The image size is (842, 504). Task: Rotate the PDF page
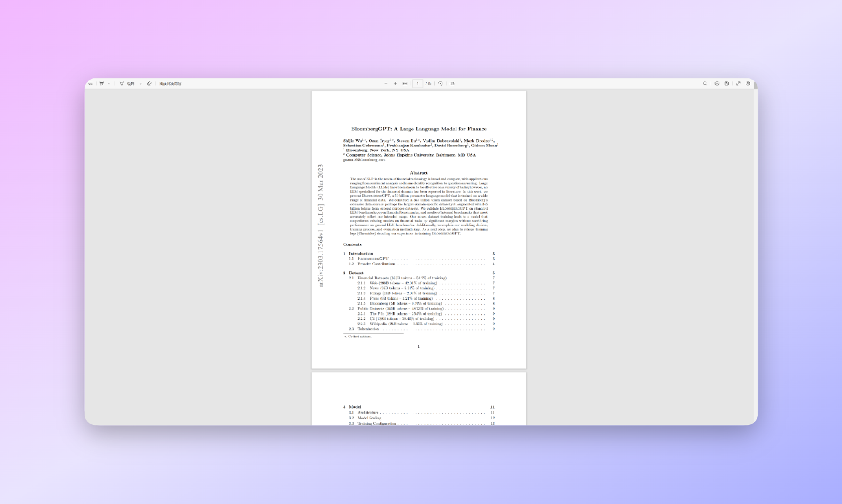[440, 83]
